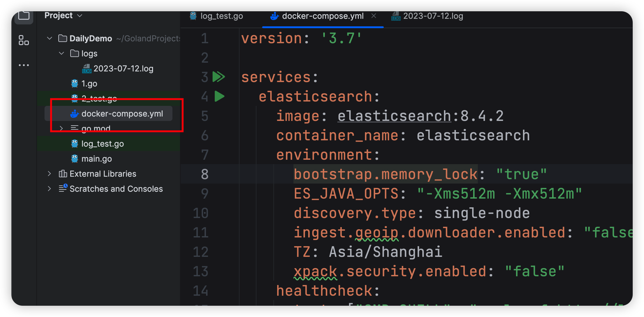Expand Scratches and Consoles
Screen dimensions: 644x317
[49, 189]
